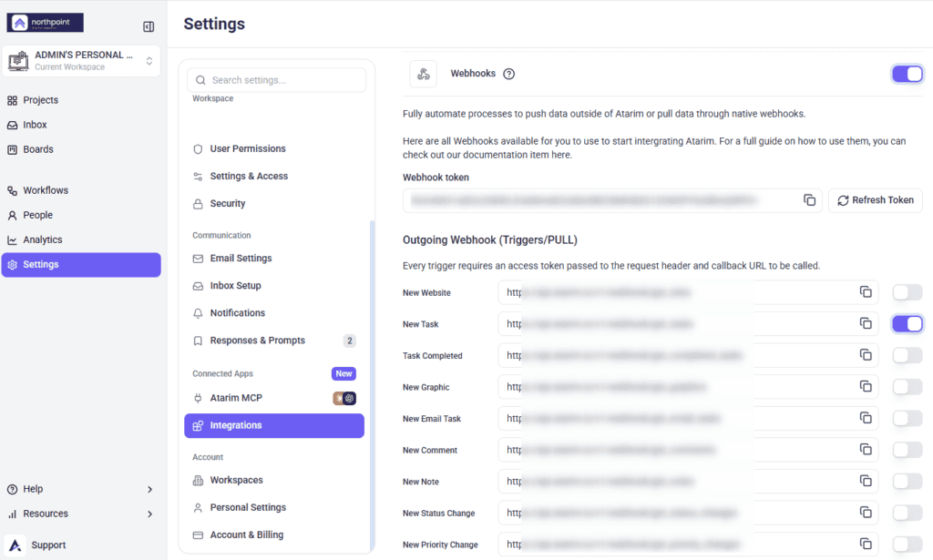Copy the New Priority Change webhook URL
Image resolution: width=933 pixels, height=560 pixels.
click(x=866, y=544)
